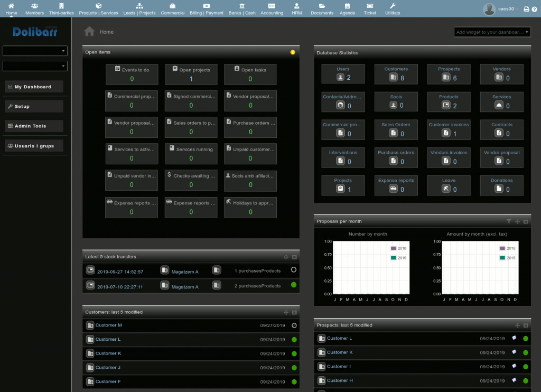
Task: Click the Home label in breadcrumb
Action: coord(107,32)
